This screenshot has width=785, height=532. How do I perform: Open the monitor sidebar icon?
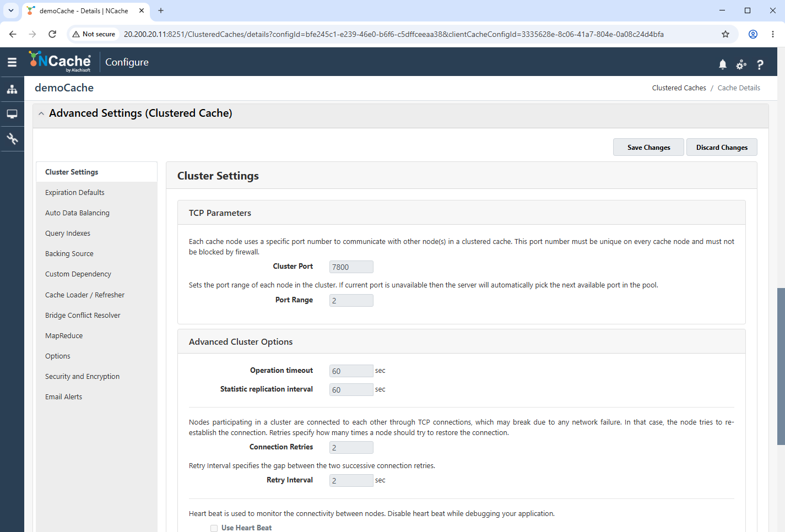[x=12, y=114]
